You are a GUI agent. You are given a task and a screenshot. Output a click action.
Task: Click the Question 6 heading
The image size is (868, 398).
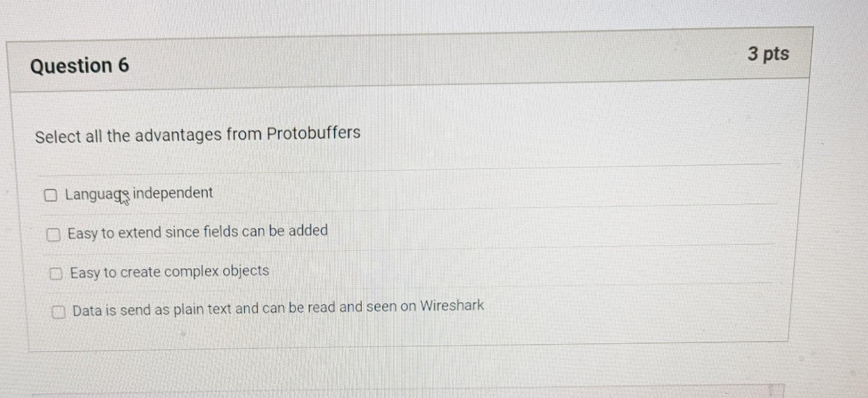coord(80,66)
